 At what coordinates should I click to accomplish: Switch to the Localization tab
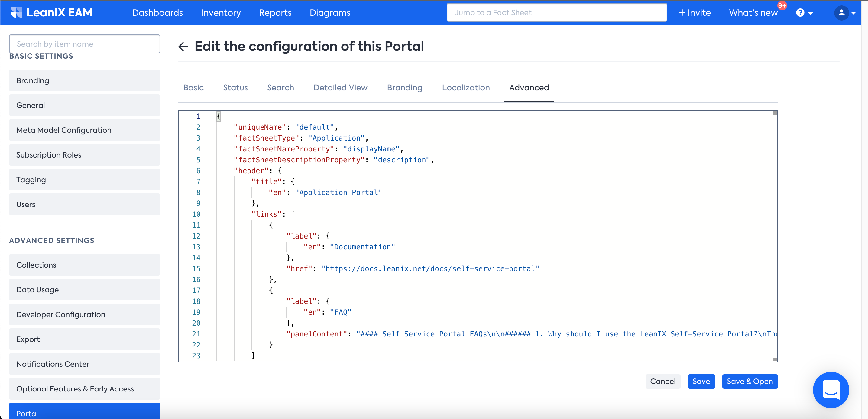466,88
